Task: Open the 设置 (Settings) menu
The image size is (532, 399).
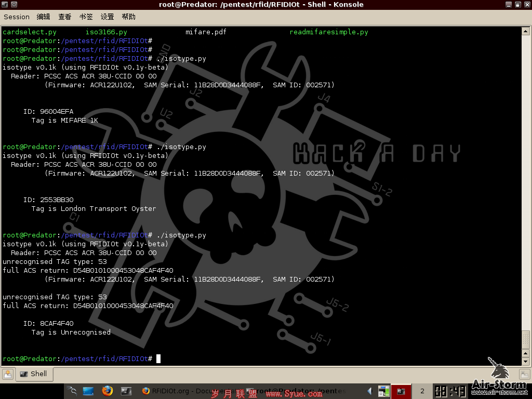Action: (x=107, y=17)
